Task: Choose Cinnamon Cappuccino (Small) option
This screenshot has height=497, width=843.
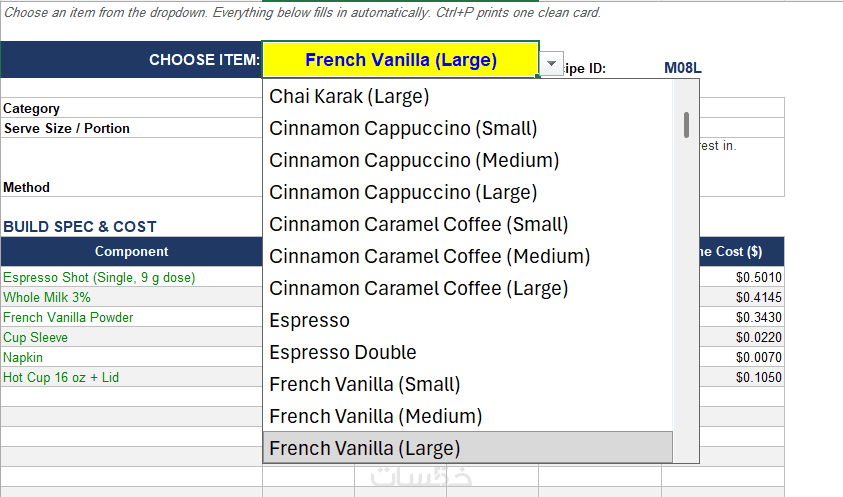Action: point(468,128)
